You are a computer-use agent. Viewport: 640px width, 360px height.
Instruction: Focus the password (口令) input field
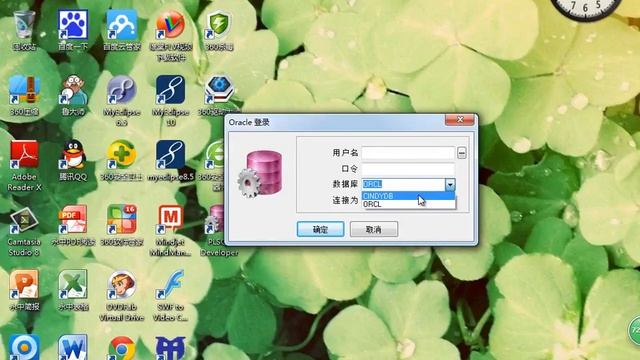click(408, 169)
